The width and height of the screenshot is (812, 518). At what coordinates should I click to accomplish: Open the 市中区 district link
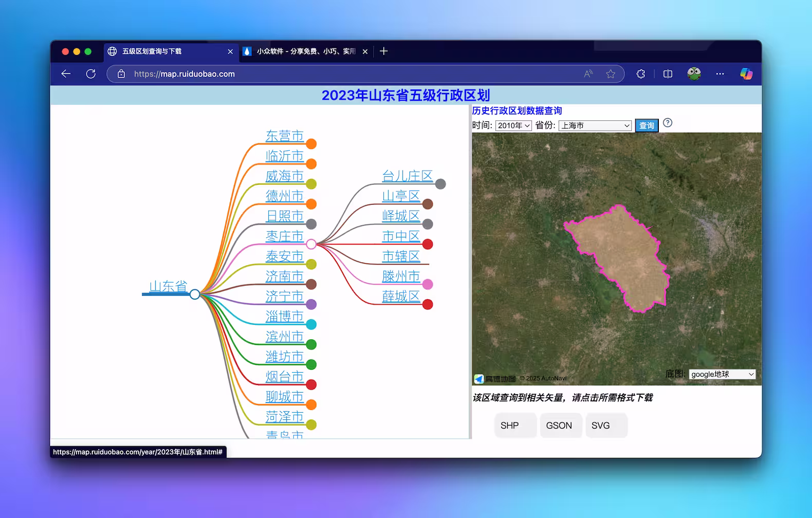pos(401,236)
